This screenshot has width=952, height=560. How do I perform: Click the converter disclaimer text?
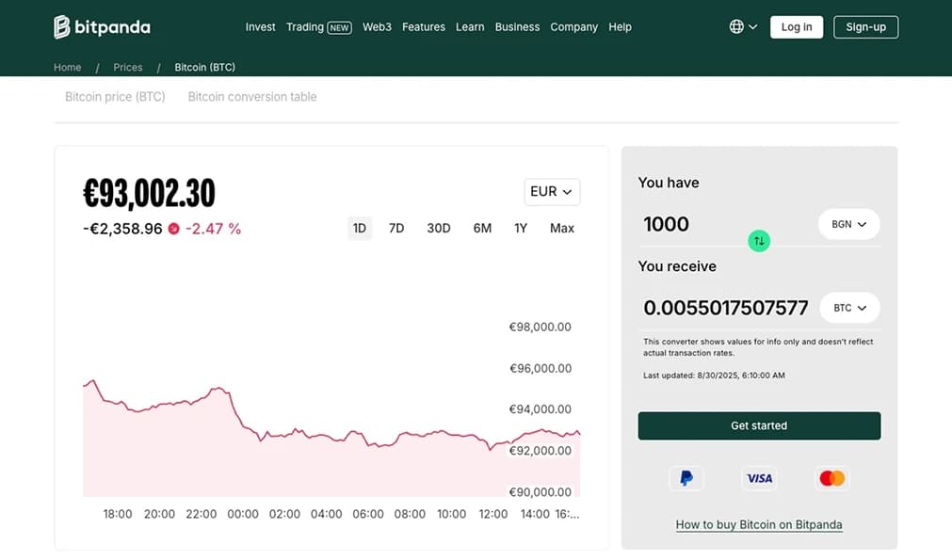tap(758, 347)
